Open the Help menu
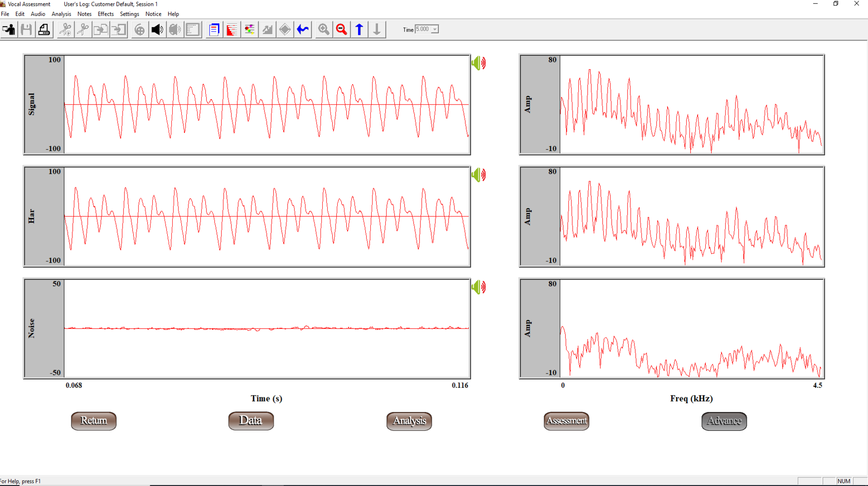 tap(173, 14)
